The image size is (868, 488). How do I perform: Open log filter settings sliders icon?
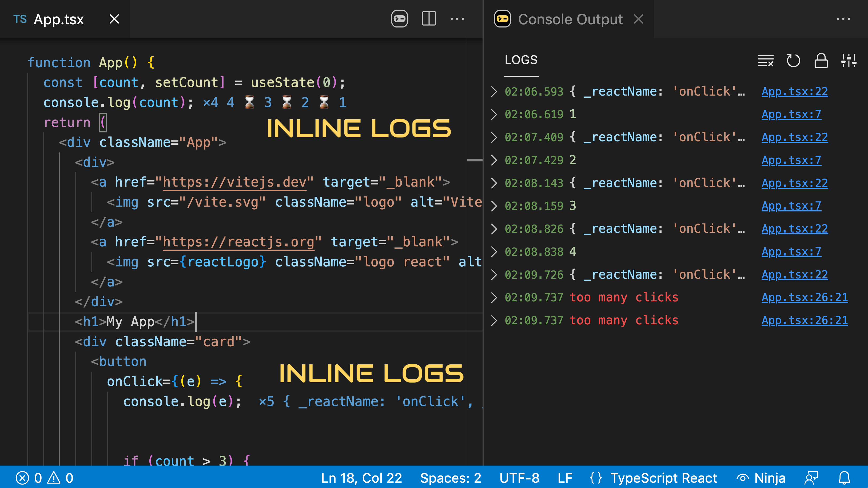[849, 61]
